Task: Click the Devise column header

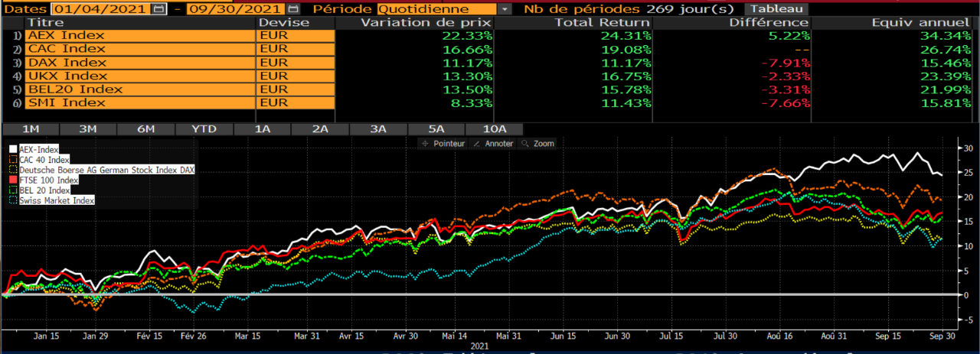Action: tap(296, 23)
